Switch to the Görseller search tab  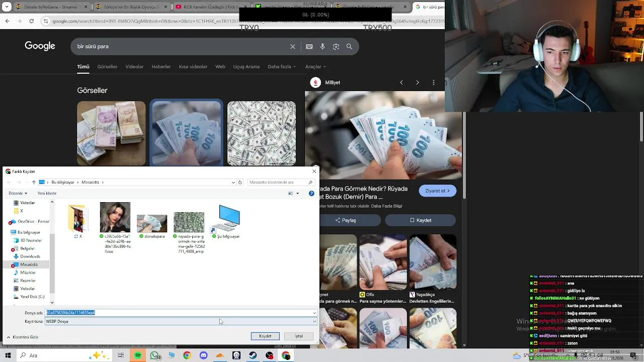(x=107, y=67)
